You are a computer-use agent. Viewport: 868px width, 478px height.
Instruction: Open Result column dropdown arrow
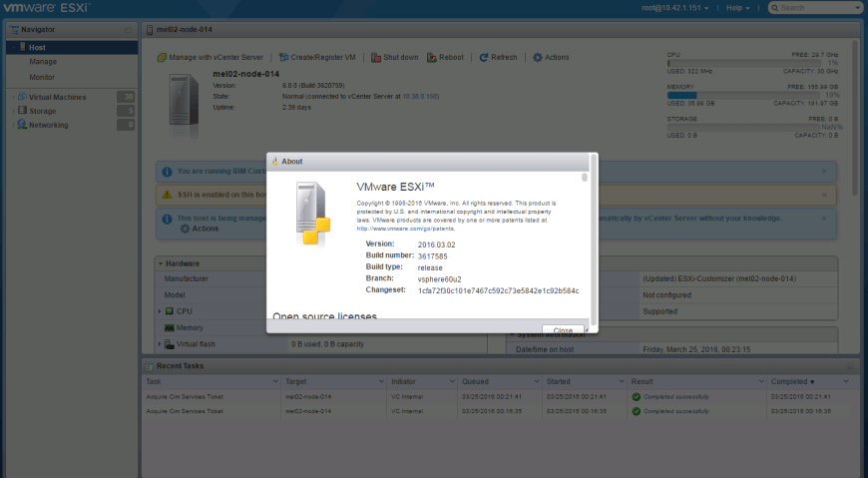pos(761,381)
